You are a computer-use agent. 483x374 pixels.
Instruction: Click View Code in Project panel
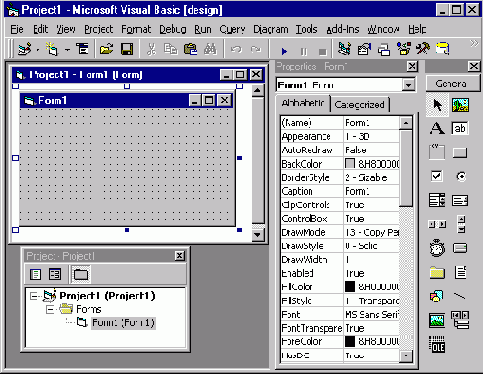point(36,274)
